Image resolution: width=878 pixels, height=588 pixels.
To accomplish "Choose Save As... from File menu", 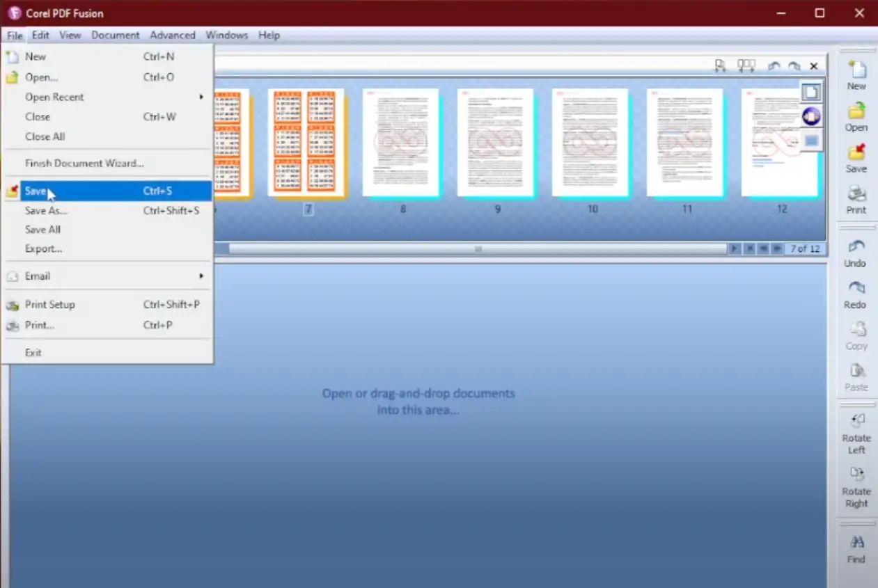I will (x=46, y=211).
